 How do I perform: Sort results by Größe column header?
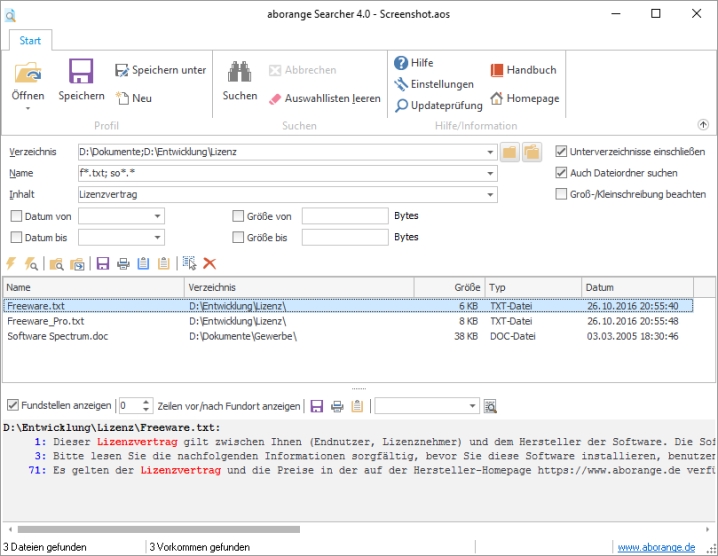tap(449, 288)
